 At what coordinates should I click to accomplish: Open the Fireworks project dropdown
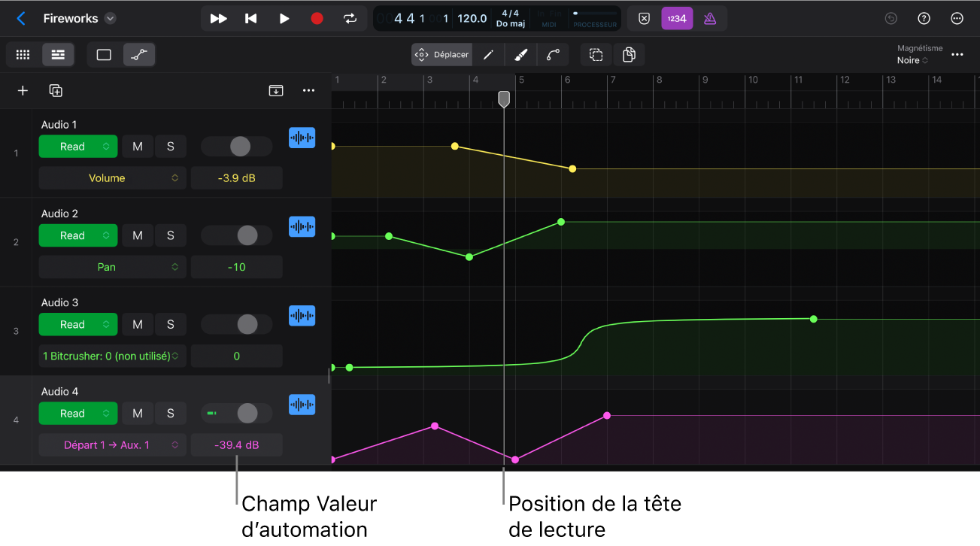click(x=111, y=19)
